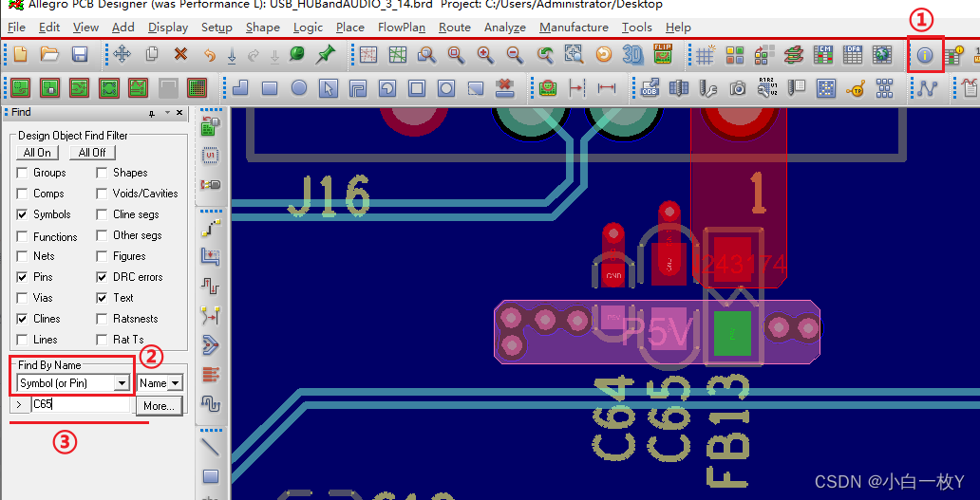
Task: Click the ODB export icon
Action: click(650, 88)
